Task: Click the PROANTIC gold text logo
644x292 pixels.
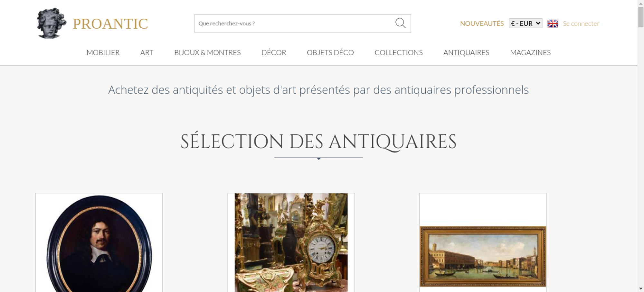Action: (x=110, y=24)
